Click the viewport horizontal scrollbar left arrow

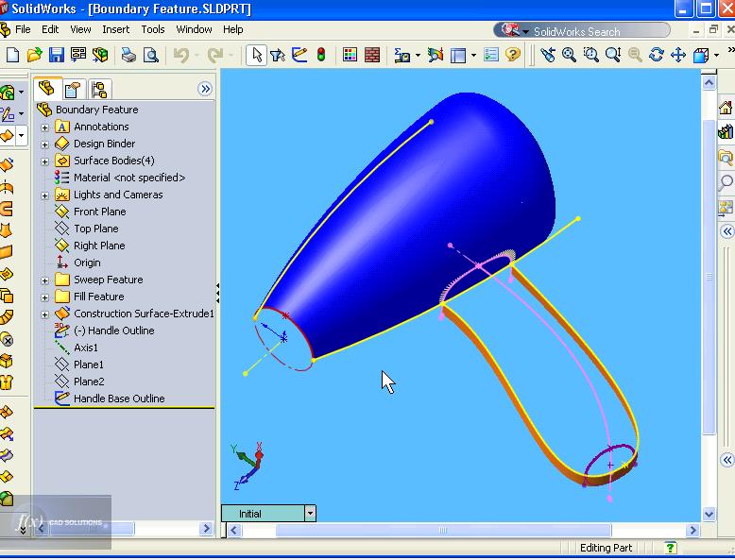tap(234, 530)
